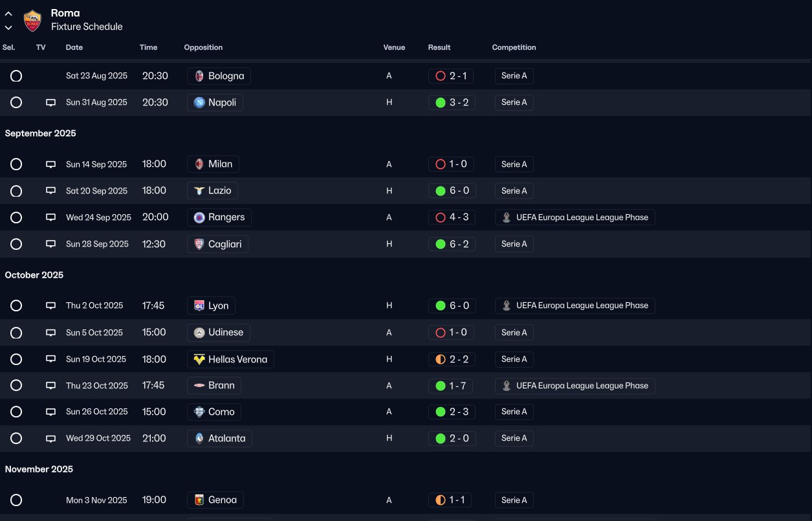The image size is (812, 521).
Task: Click the Opposition column header
Action: tap(203, 47)
